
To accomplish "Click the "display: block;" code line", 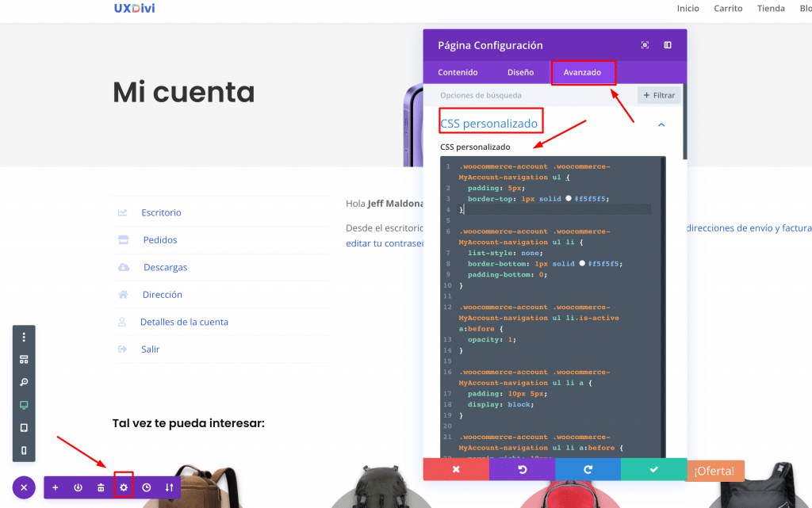I will tap(501, 404).
